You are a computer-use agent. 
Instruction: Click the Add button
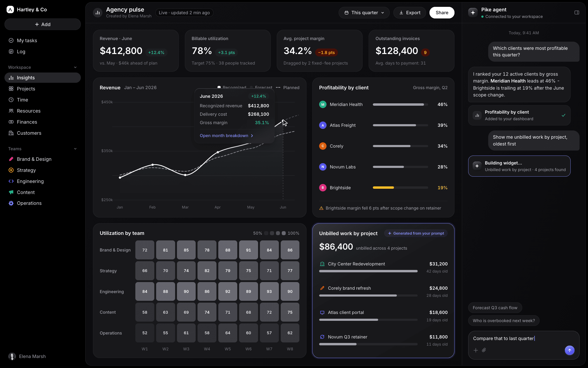point(43,24)
